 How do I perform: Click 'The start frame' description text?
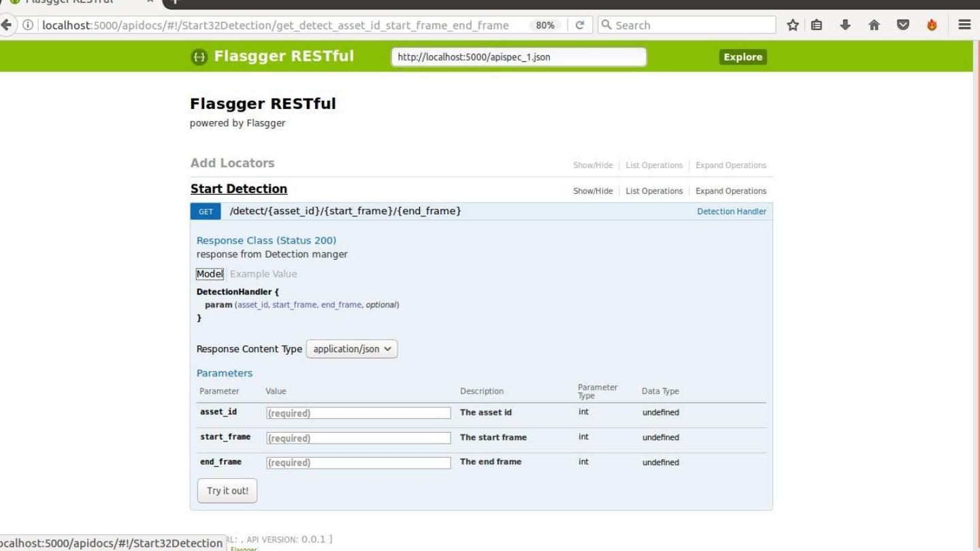[x=493, y=437]
